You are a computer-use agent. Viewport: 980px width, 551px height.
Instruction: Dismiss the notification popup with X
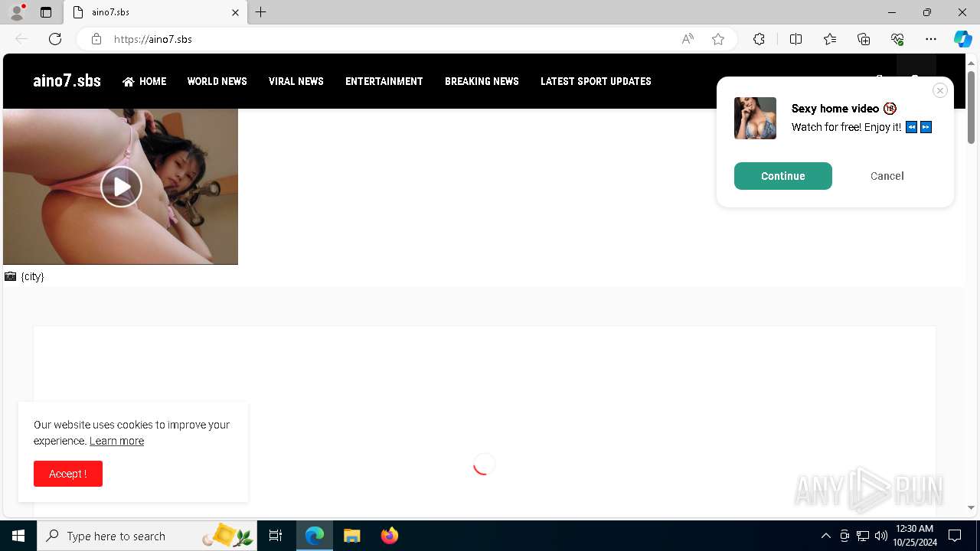pyautogui.click(x=940, y=90)
